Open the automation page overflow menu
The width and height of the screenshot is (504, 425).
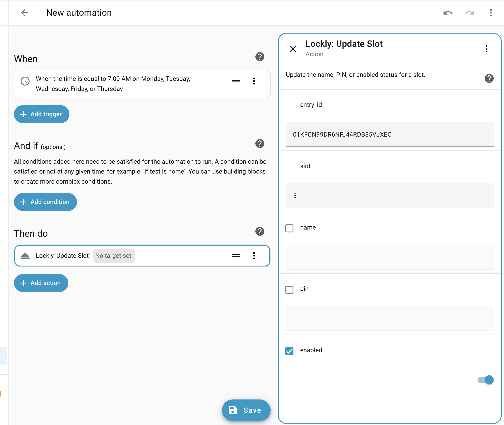click(x=491, y=13)
